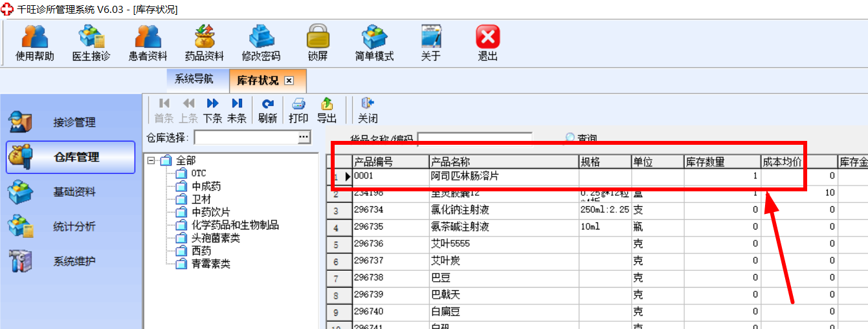
Task: Click the 氨茶碱注射液 row name
Action: point(504,227)
